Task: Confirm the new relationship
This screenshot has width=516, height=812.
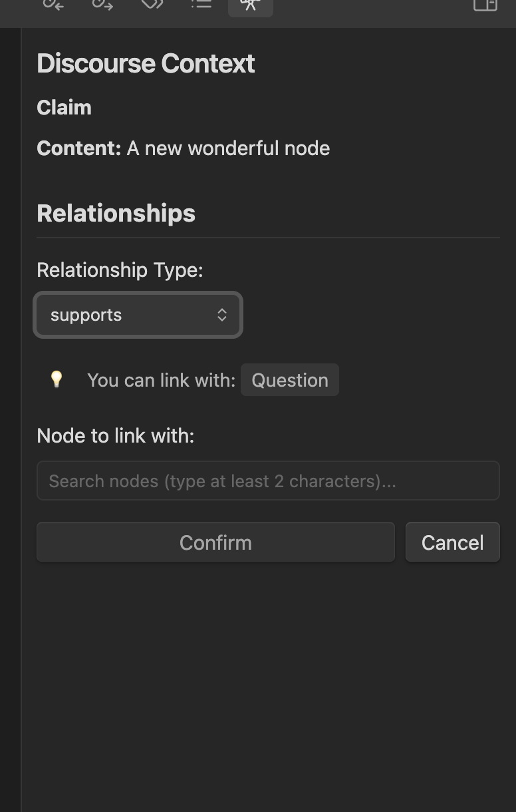Action: click(215, 542)
